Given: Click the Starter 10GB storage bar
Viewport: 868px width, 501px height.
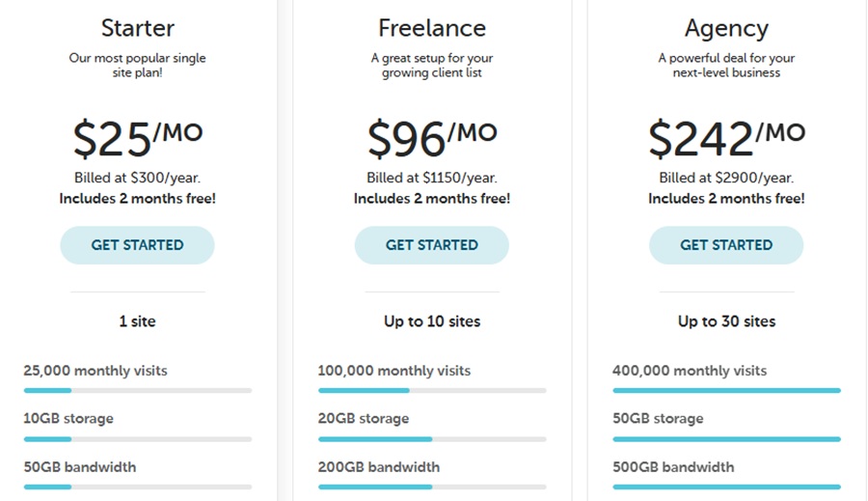Looking at the screenshot, I should pos(138,438).
